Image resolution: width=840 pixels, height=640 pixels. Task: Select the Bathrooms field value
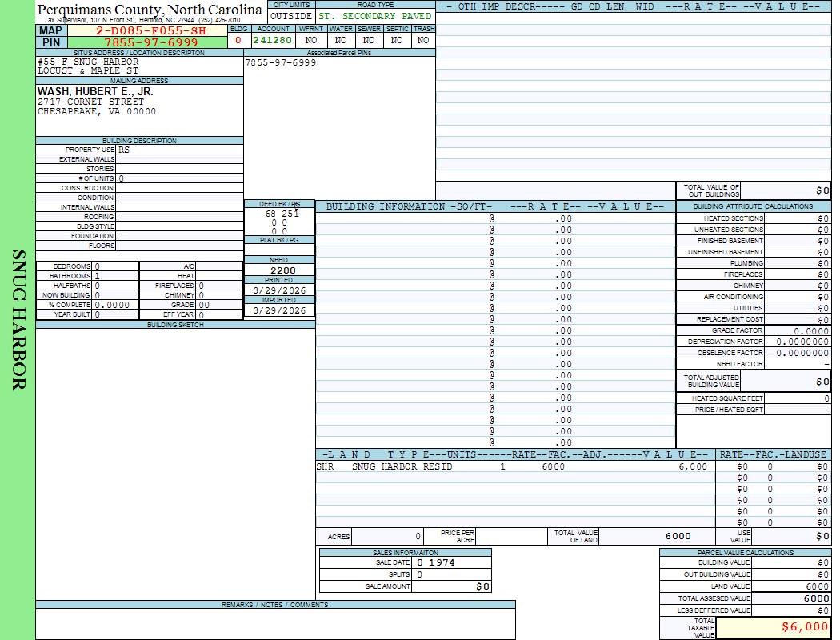point(114,276)
